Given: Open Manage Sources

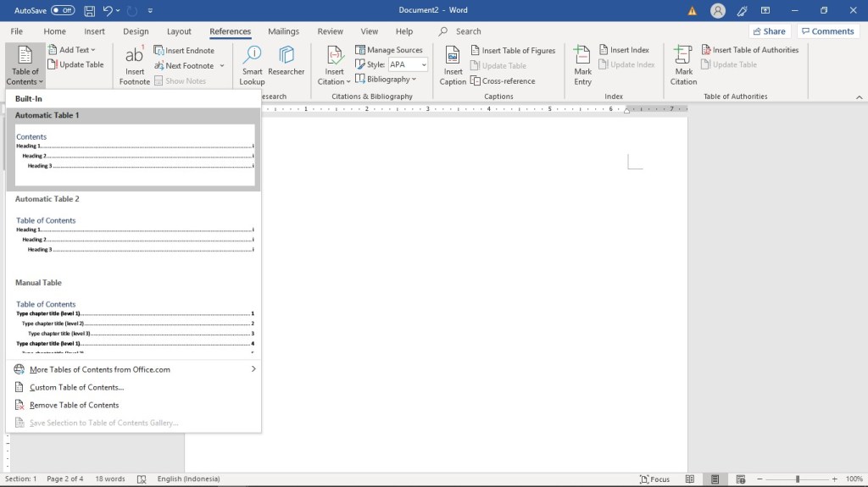Looking at the screenshot, I should coord(388,50).
